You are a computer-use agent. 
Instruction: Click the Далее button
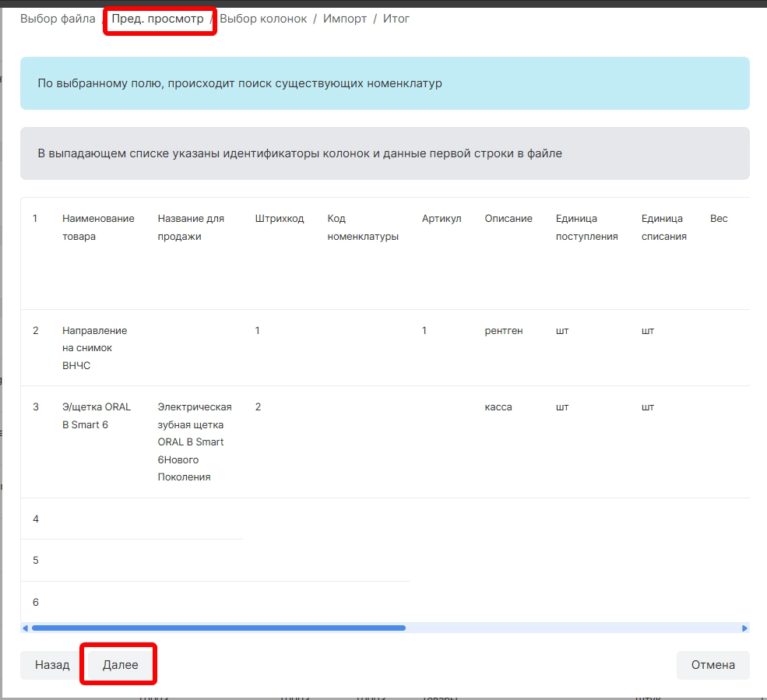click(120, 665)
